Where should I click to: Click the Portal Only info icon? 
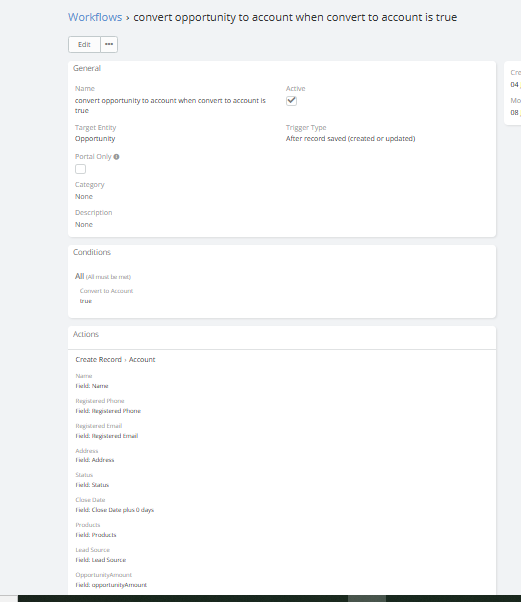pyautogui.click(x=116, y=157)
